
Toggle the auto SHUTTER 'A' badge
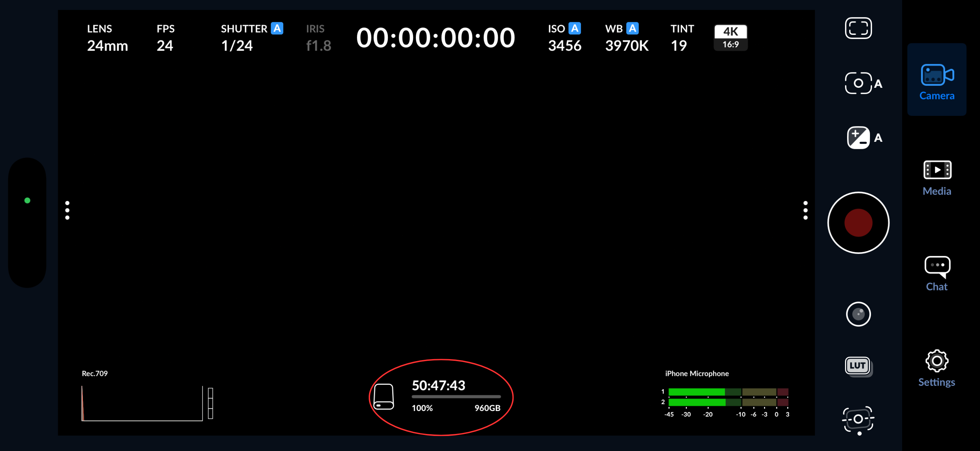[277, 28]
